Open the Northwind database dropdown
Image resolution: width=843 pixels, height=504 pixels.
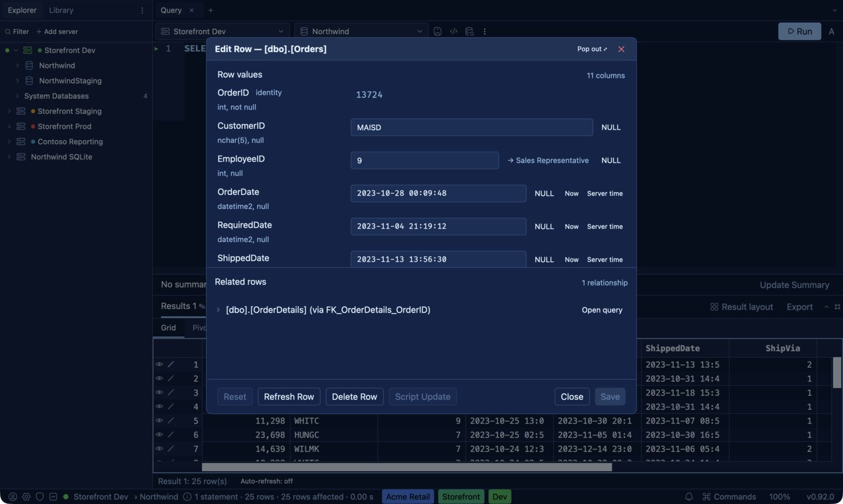[361, 32]
